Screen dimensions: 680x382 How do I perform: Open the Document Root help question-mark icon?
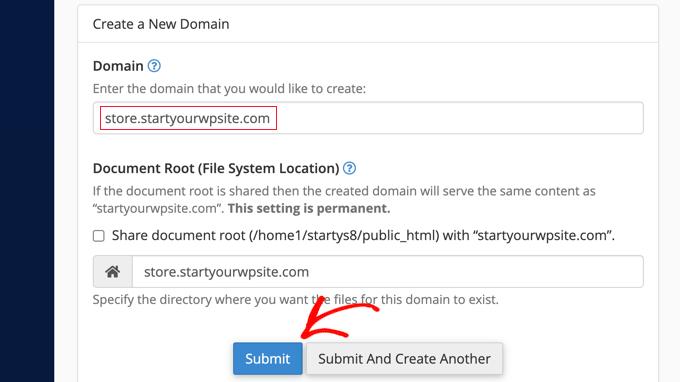pyautogui.click(x=349, y=168)
